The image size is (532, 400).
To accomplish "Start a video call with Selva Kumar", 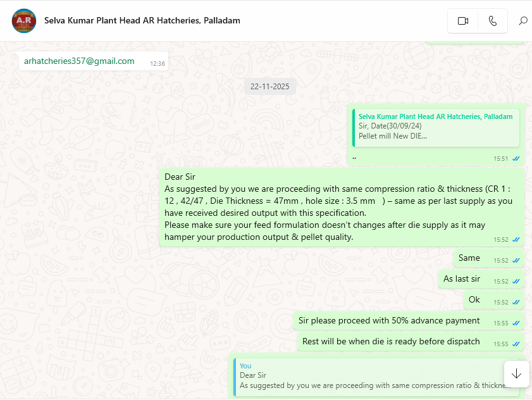I will (x=462, y=21).
